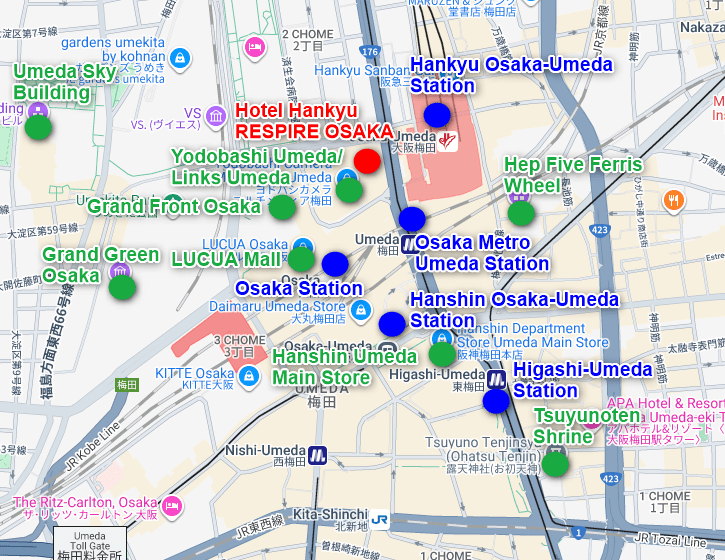Image resolution: width=725 pixels, height=560 pixels.
Task: Click the green 梅田 expressway sign
Action: [x=127, y=385]
